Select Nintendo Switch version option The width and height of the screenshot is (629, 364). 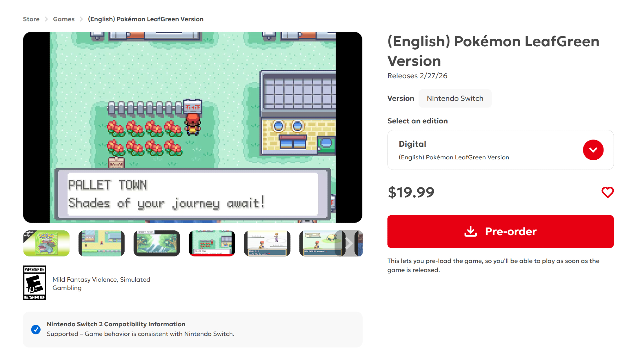455,98
